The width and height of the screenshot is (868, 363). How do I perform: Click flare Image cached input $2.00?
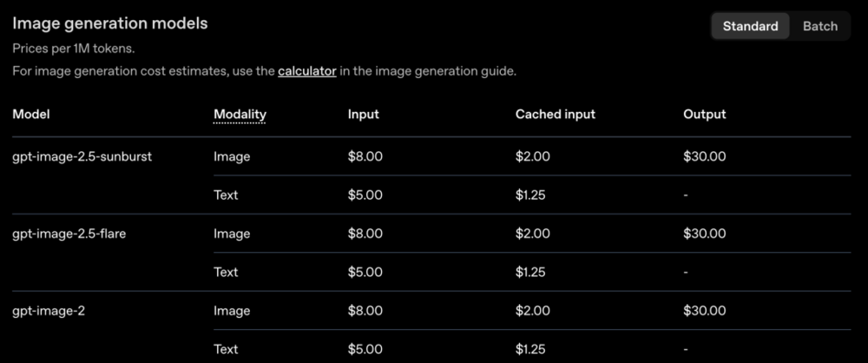pyautogui.click(x=533, y=234)
